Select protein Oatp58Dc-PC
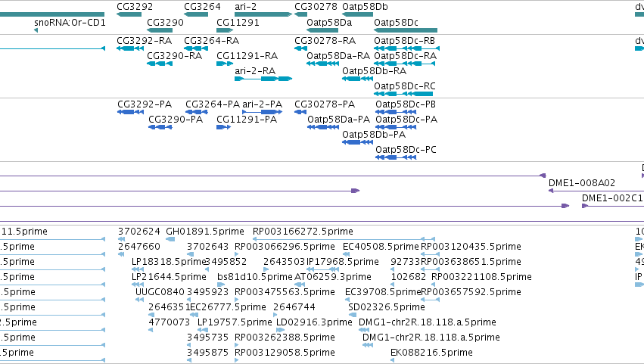644x364 pixels. tap(406, 150)
